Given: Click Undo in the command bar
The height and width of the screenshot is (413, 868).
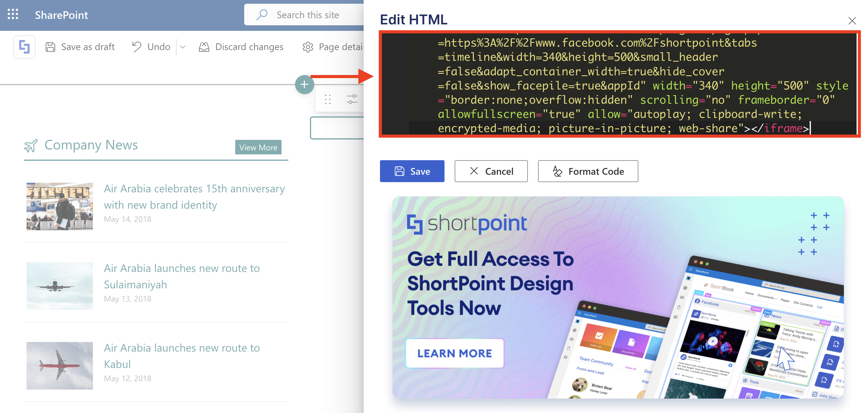Looking at the screenshot, I should click(151, 47).
